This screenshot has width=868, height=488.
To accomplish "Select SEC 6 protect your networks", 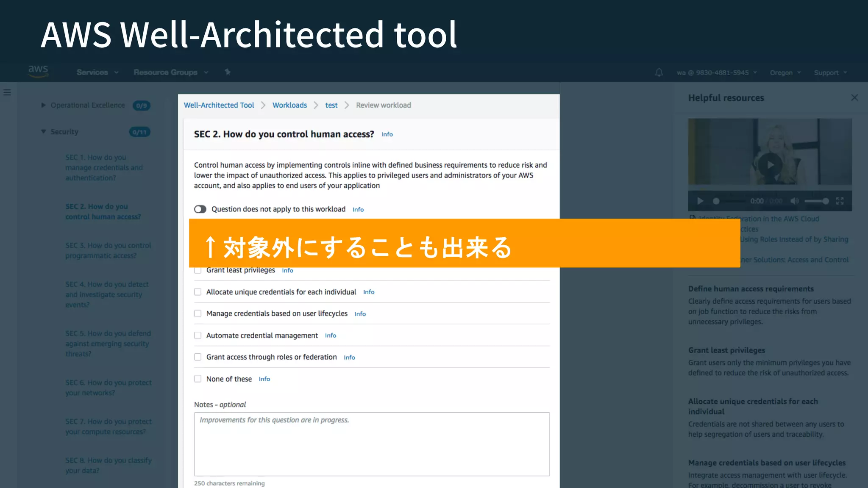I will coord(108,388).
